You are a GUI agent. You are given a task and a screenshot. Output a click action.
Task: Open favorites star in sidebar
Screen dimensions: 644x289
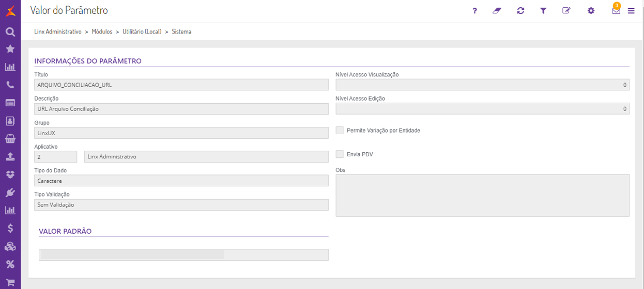pos(10,49)
